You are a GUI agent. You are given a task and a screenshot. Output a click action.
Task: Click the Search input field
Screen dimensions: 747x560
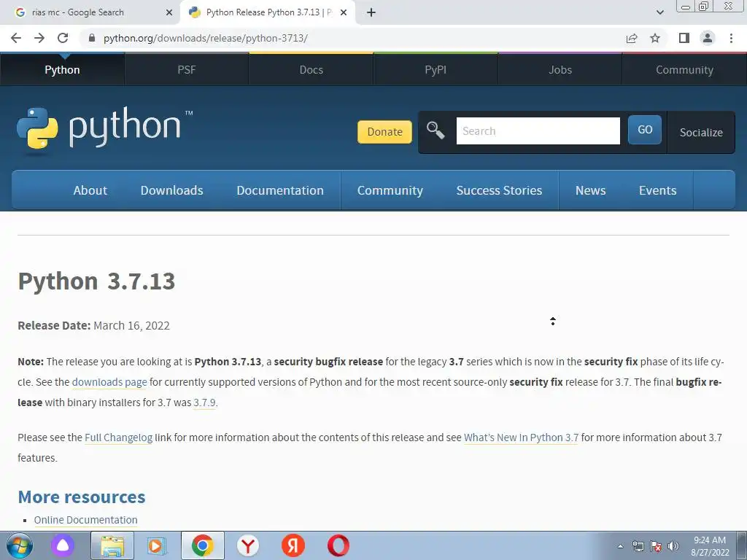[x=538, y=131]
